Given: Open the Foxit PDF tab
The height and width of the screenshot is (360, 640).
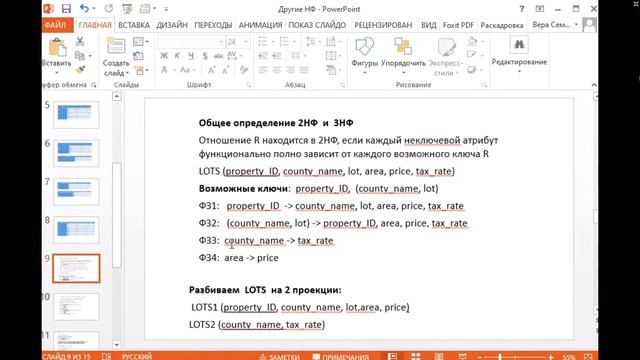Looking at the screenshot, I should [x=458, y=25].
